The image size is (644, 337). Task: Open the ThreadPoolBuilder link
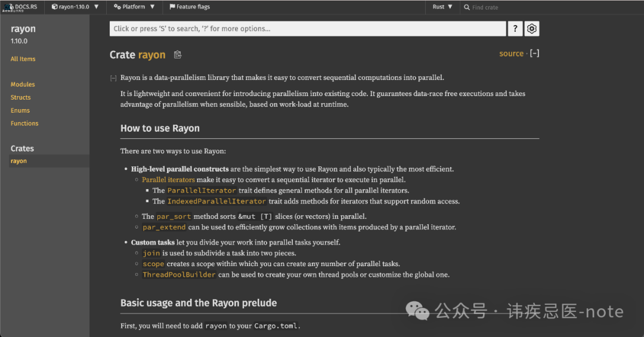[179, 274]
